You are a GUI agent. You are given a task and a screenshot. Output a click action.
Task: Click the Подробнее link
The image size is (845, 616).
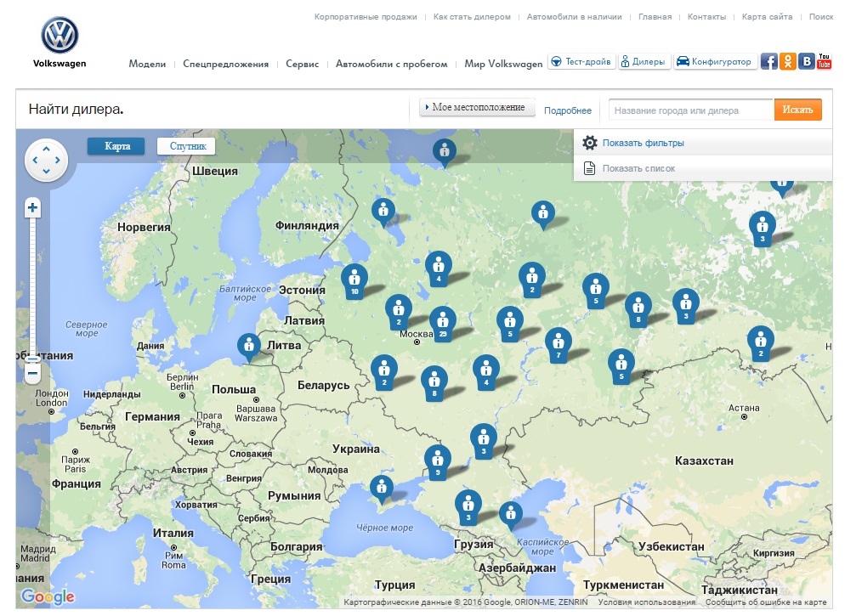pos(567,110)
